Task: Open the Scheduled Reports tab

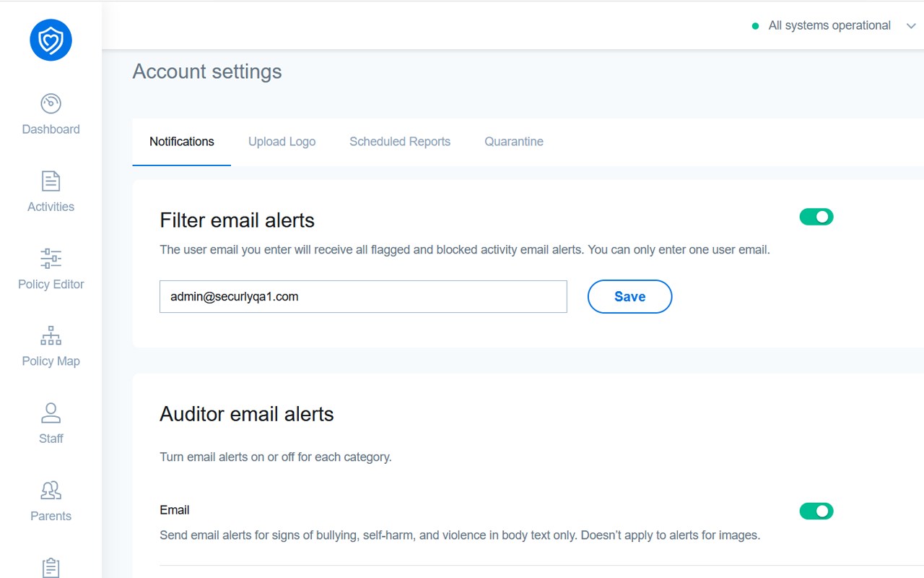Action: tap(400, 142)
